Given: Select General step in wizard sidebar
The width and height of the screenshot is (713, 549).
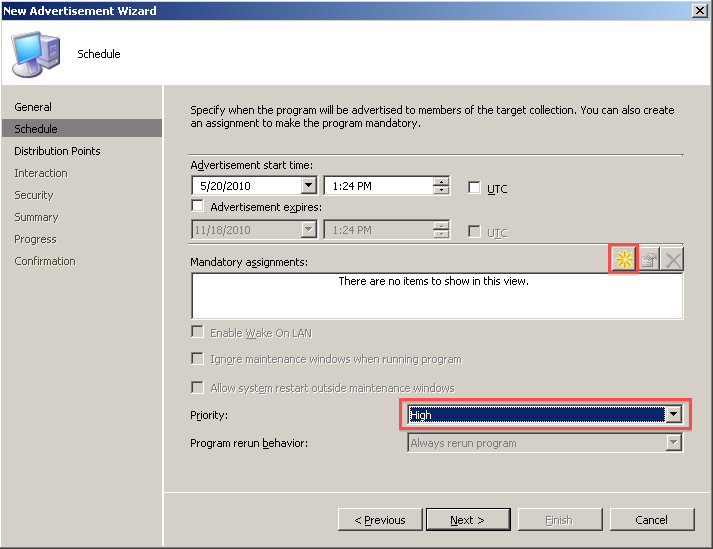Looking at the screenshot, I should (33, 107).
